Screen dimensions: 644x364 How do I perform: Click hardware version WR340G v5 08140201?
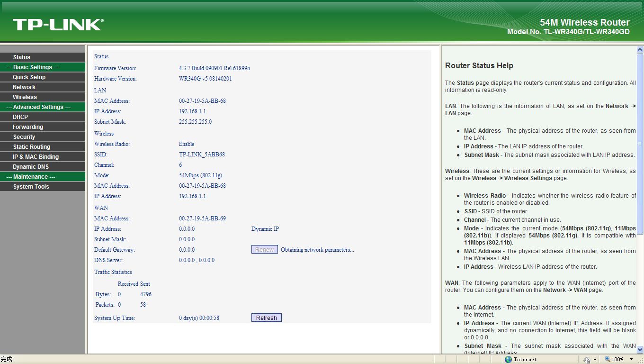coord(206,79)
